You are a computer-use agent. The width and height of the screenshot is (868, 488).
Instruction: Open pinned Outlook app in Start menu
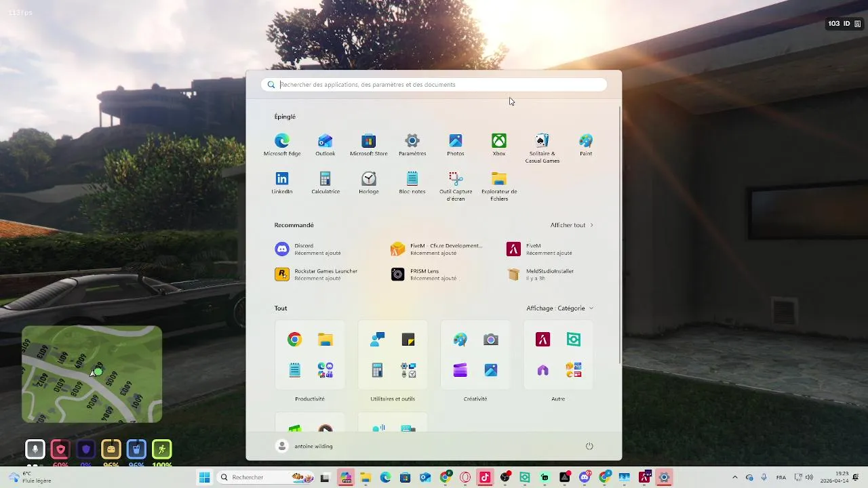(325, 144)
